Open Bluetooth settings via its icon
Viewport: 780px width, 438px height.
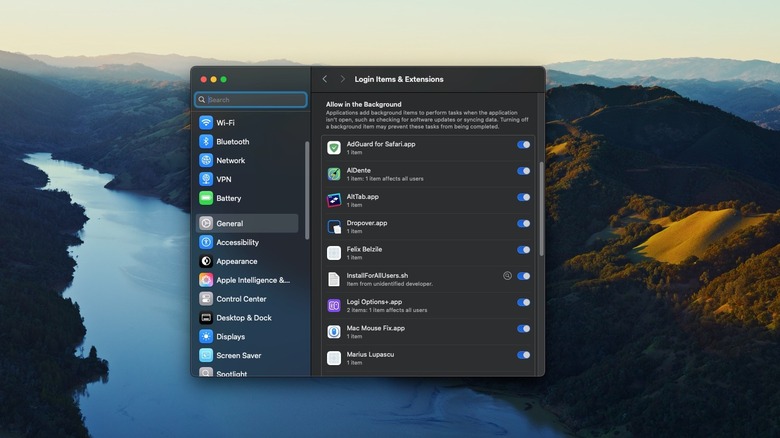click(206, 142)
